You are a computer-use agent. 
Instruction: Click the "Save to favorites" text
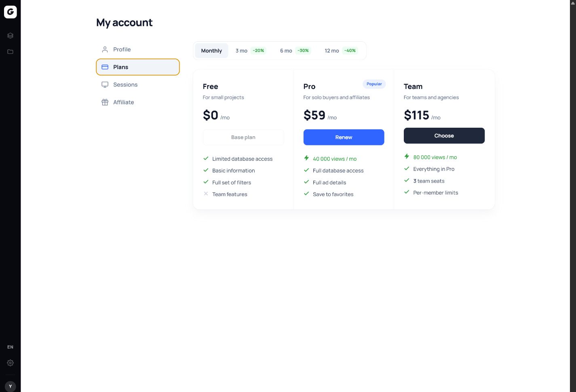(333, 194)
